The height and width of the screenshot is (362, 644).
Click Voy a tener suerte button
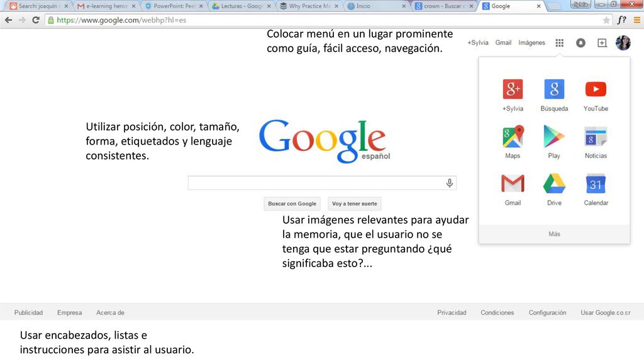pos(355,204)
